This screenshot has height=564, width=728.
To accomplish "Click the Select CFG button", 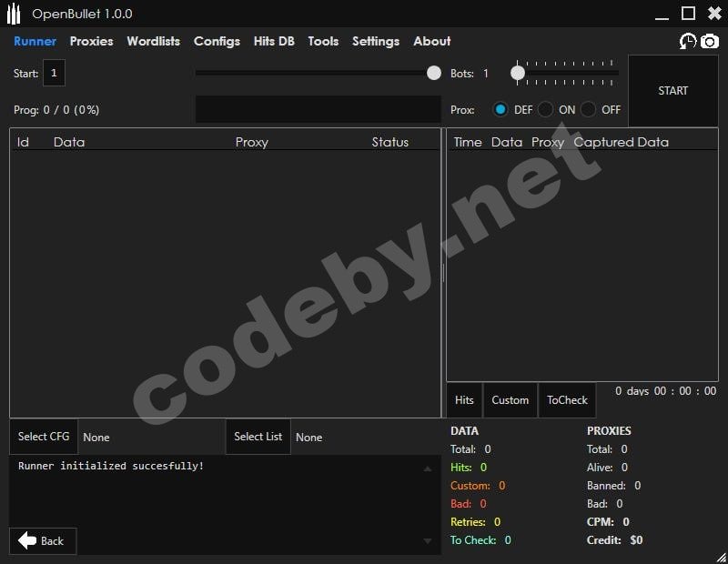I will coord(44,437).
